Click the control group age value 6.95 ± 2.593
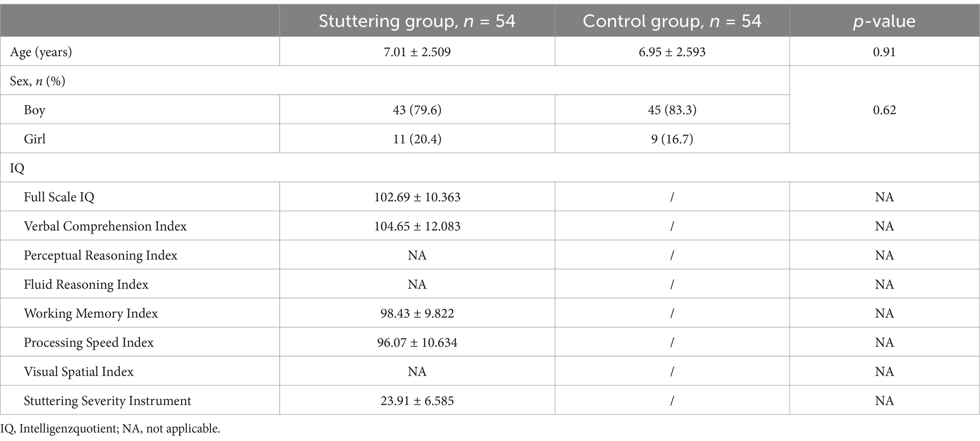Screen dimensions: 980x441 pos(672,52)
